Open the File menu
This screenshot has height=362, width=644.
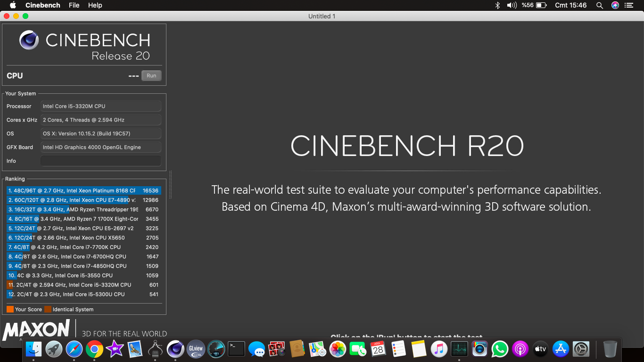click(x=74, y=5)
